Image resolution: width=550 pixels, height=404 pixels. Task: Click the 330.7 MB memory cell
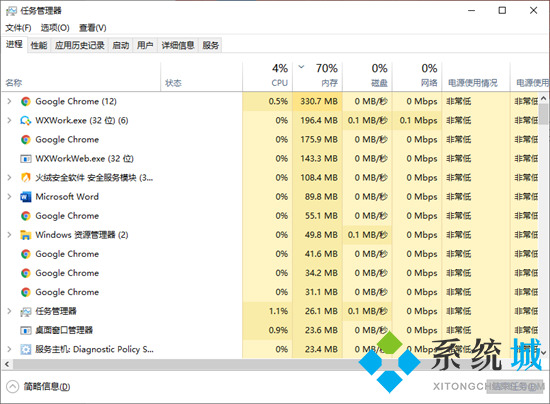(318, 102)
